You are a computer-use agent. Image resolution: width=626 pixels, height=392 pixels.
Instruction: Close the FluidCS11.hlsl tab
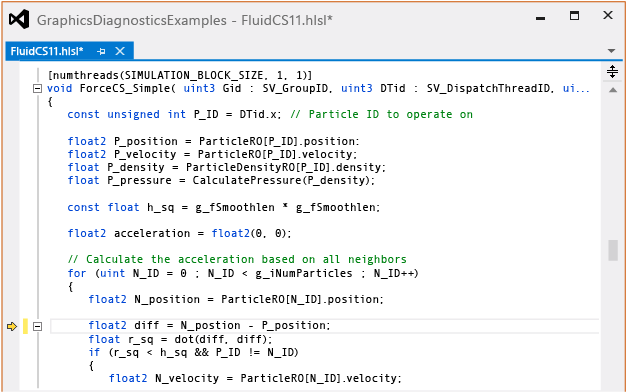pos(120,51)
